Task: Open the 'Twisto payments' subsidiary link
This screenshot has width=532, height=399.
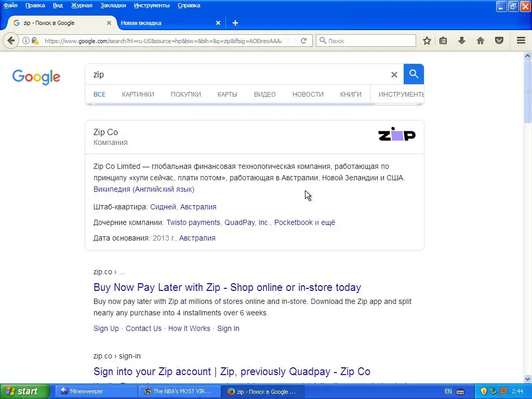Action: click(193, 222)
